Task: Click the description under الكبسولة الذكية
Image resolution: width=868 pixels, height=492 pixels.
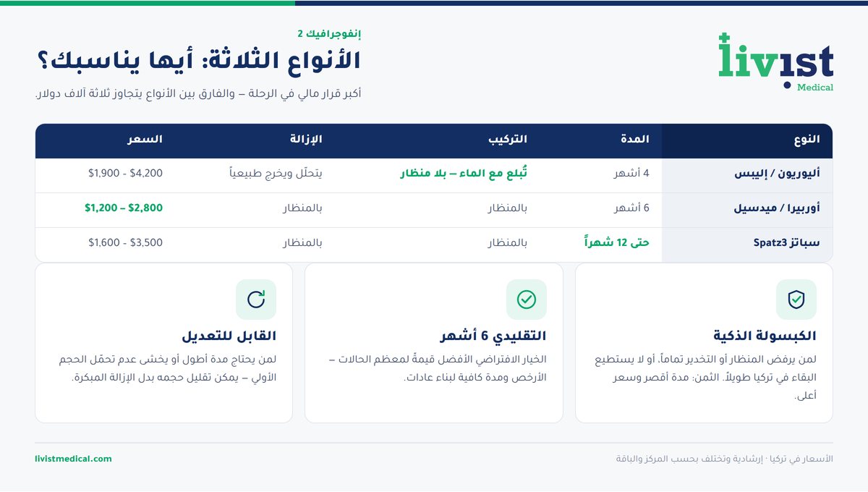Action: pos(705,378)
